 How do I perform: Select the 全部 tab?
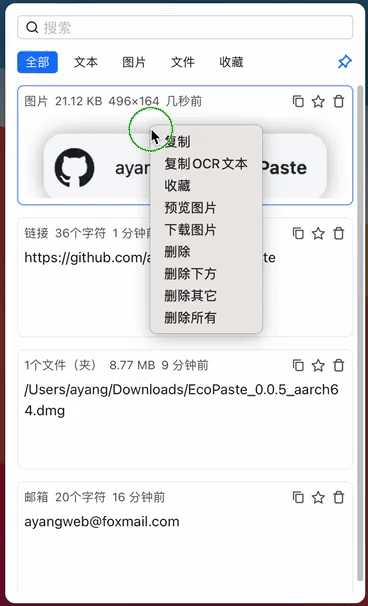tap(37, 62)
